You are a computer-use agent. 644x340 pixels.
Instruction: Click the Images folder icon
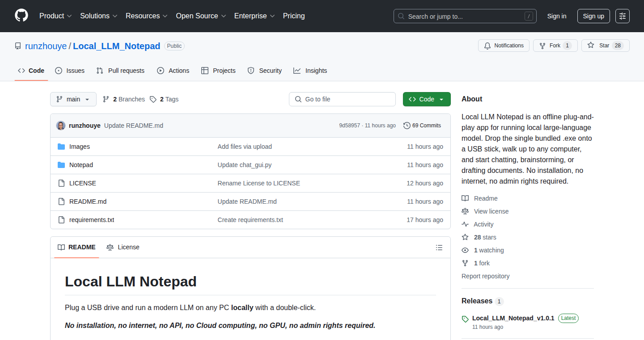click(x=61, y=147)
